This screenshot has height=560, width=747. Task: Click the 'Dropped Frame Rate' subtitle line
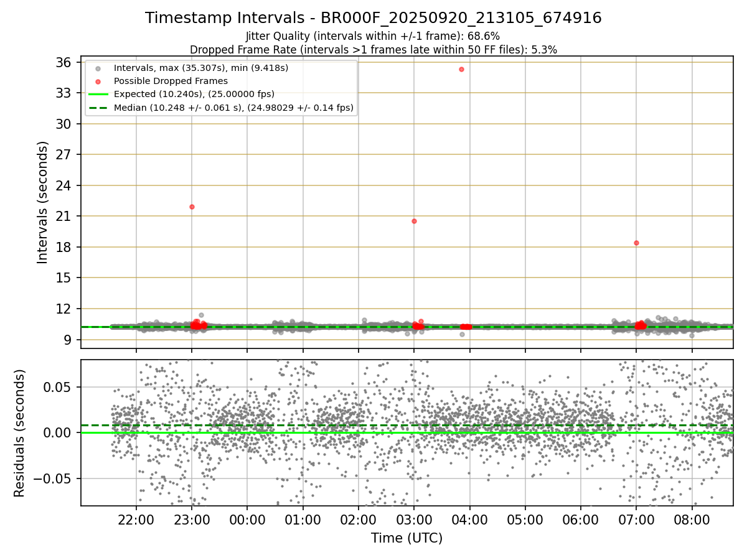pos(374,49)
